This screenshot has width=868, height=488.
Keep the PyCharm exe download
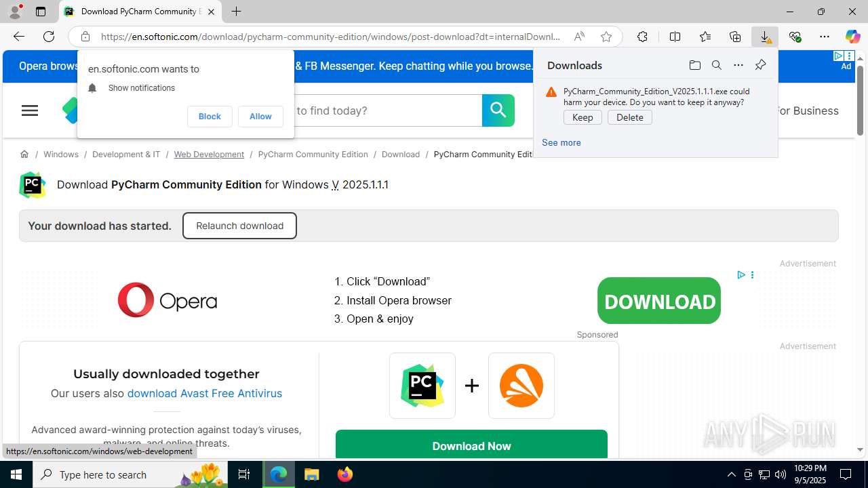tap(583, 117)
